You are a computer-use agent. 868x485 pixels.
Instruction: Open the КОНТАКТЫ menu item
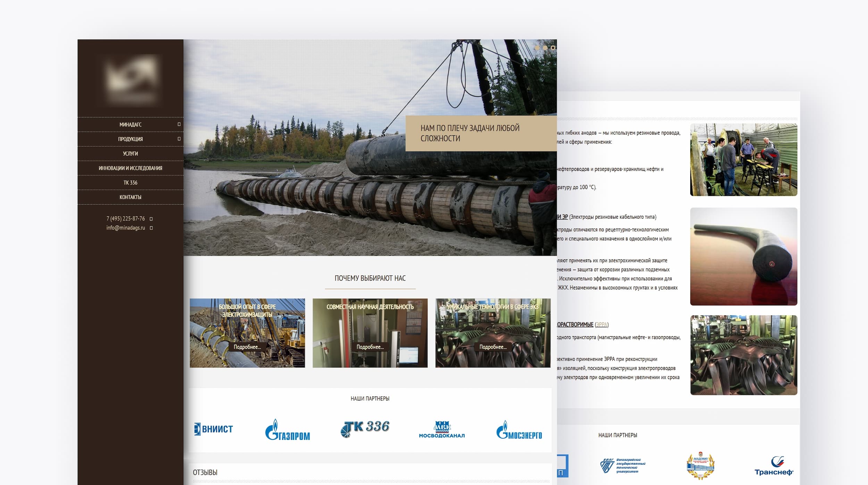[130, 197]
